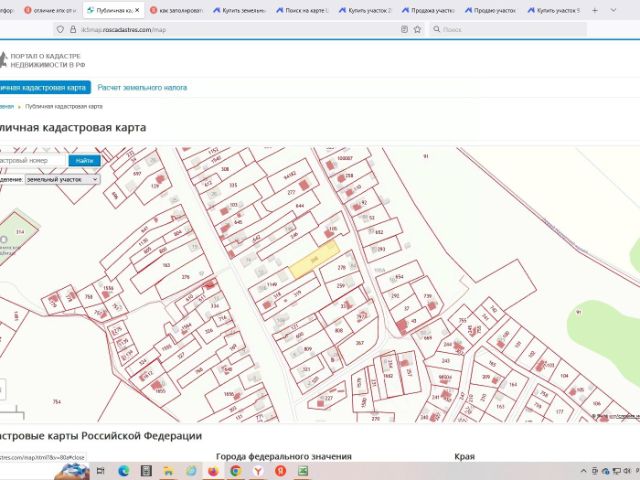Open Task View in the taskbar
Viewport: 640px width, 480px height.
click(100, 471)
